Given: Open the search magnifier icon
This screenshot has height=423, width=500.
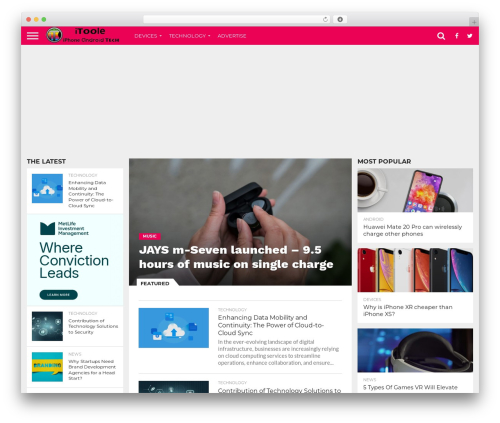Looking at the screenshot, I should pos(441,36).
